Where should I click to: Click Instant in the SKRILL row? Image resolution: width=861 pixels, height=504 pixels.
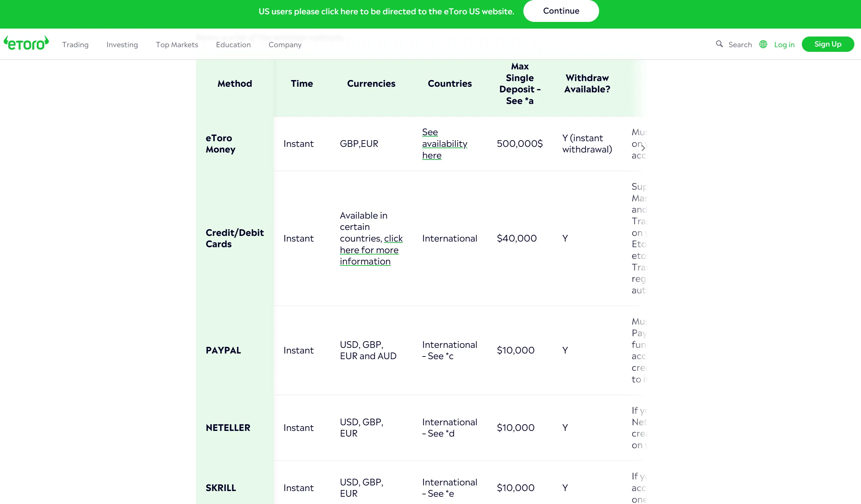[x=298, y=488]
